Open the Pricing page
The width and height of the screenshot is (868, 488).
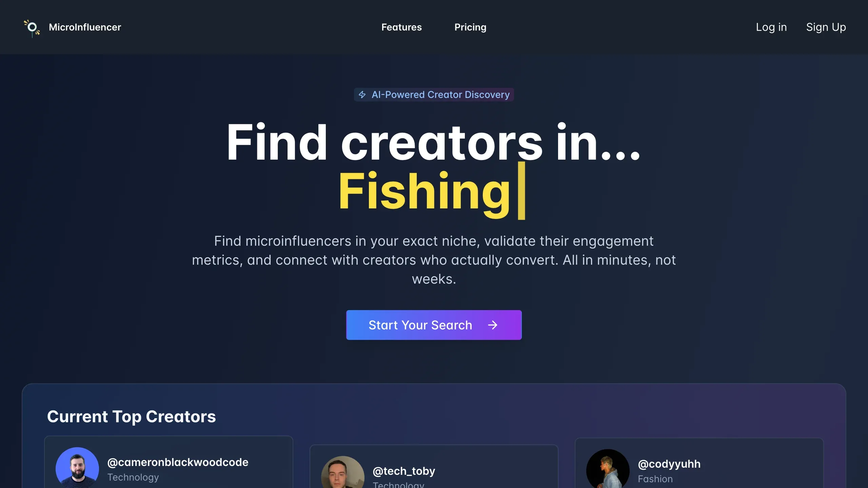click(x=470, y=27)
